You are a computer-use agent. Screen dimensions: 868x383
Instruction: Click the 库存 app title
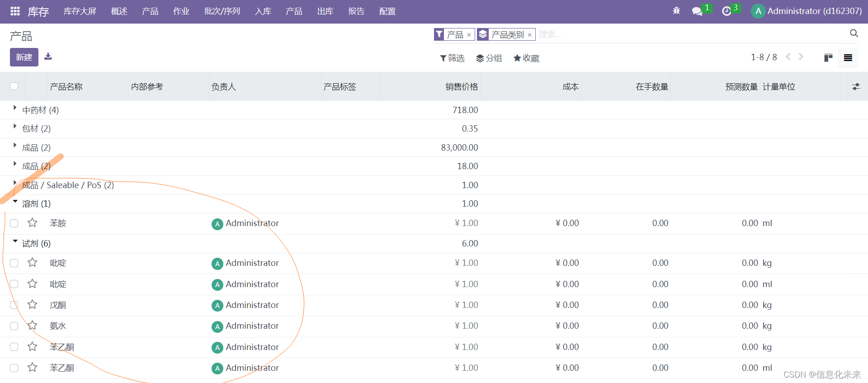tap(38, 11)
